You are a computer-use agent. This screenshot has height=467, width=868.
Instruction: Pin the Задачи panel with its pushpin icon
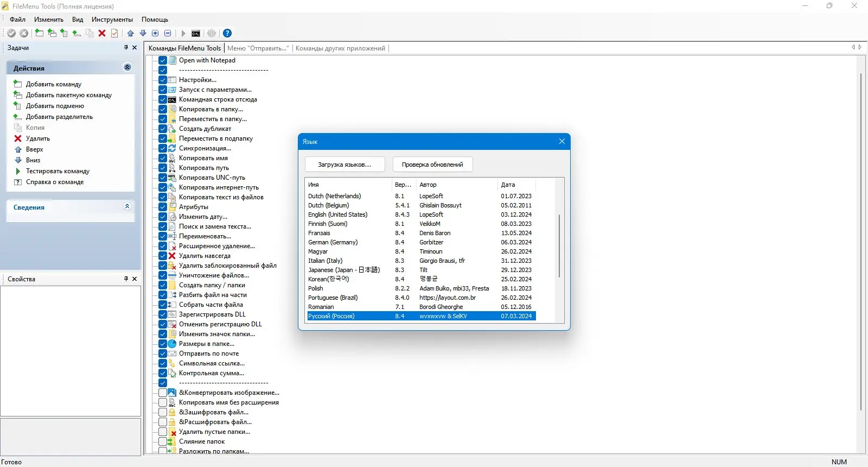click(x=126, y=48)
